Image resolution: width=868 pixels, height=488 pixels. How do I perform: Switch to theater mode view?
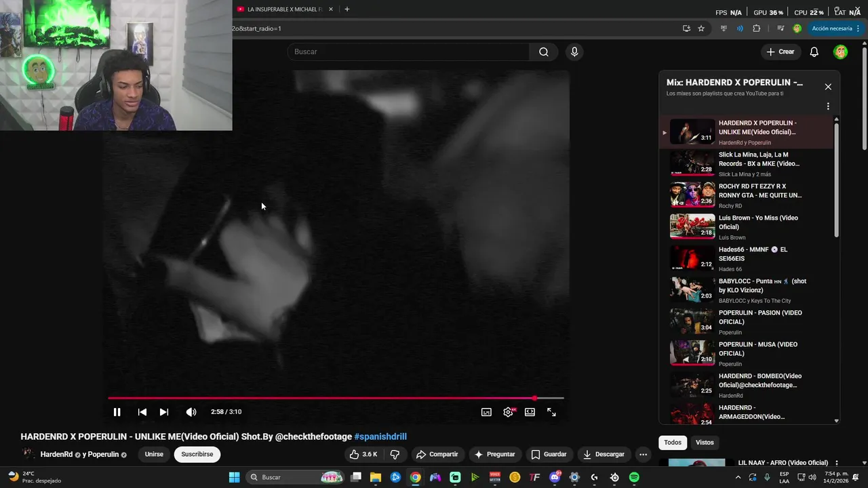point(530,412)
